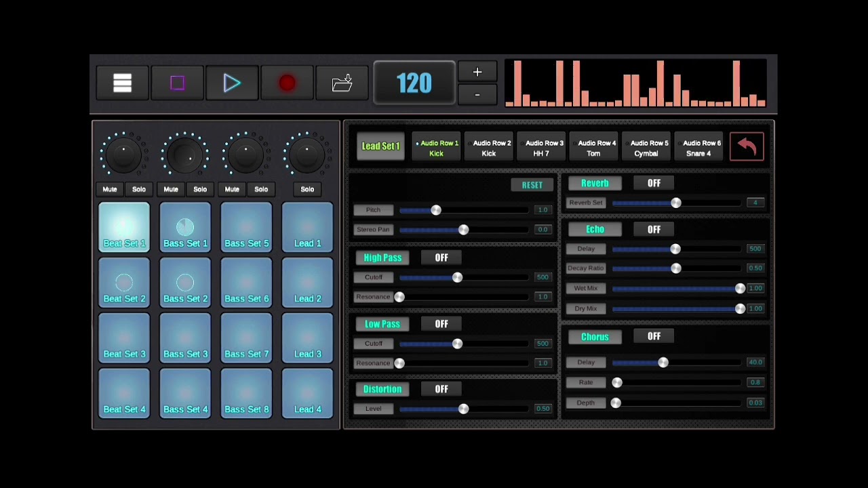Select the Audio Row 5 Cymbal tab

tap(647, 148)
